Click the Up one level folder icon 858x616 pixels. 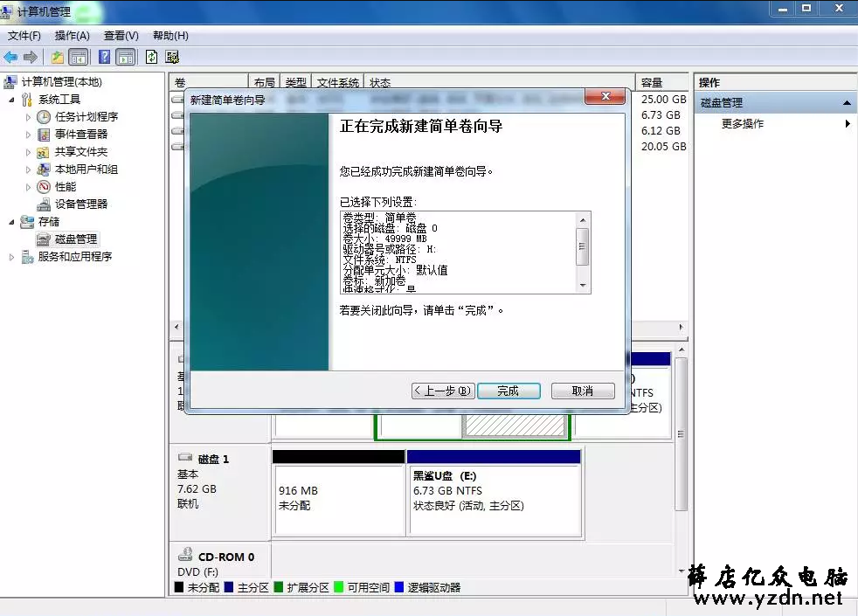pyautogui.click(x=58, y=57)
